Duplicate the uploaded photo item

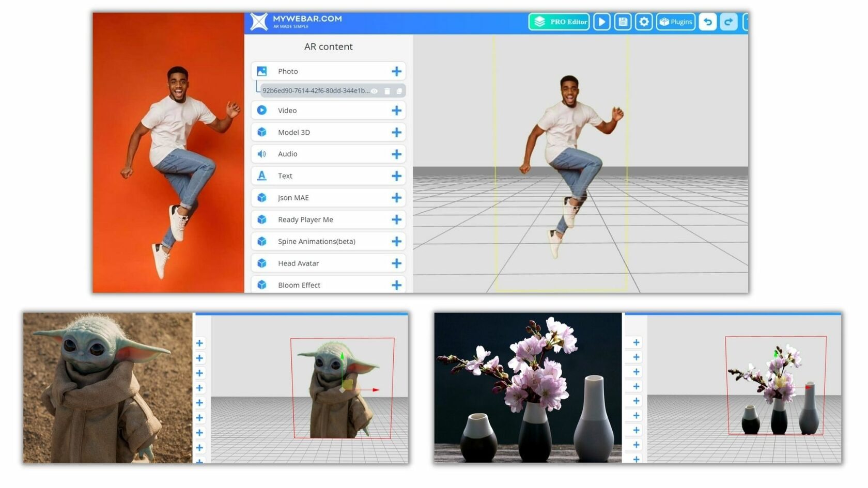[x=399, y=91]
